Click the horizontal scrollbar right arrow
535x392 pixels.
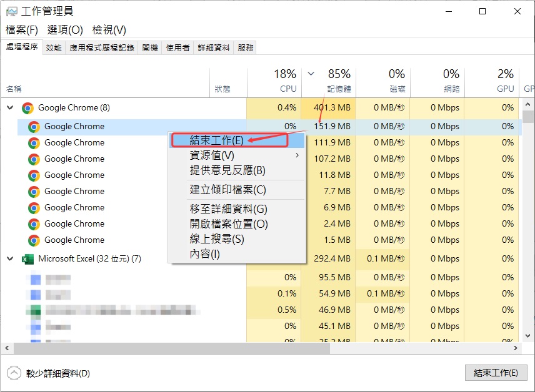[x=516, y=348]
